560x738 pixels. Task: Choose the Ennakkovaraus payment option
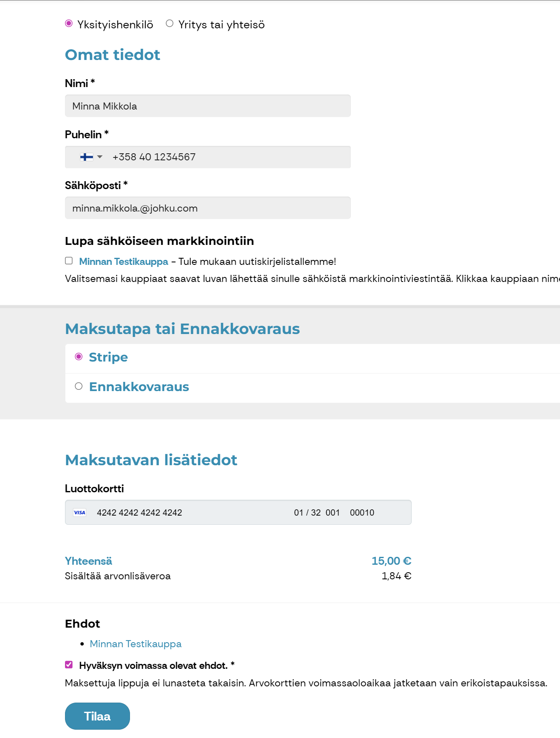pos(79,386)
